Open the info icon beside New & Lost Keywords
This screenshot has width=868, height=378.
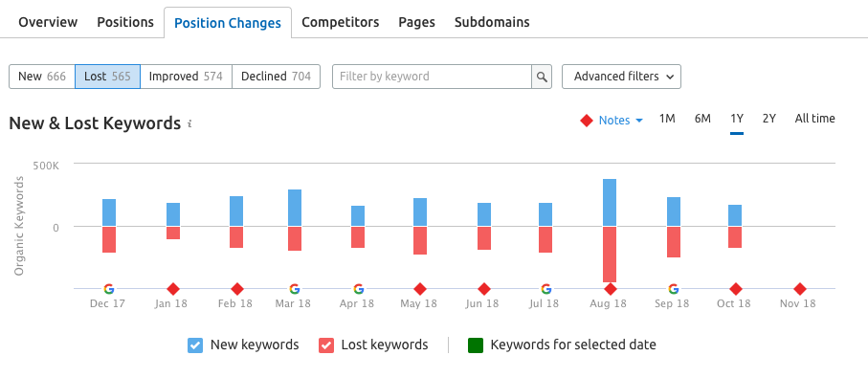pyautogui.click(x=189, y=124)
